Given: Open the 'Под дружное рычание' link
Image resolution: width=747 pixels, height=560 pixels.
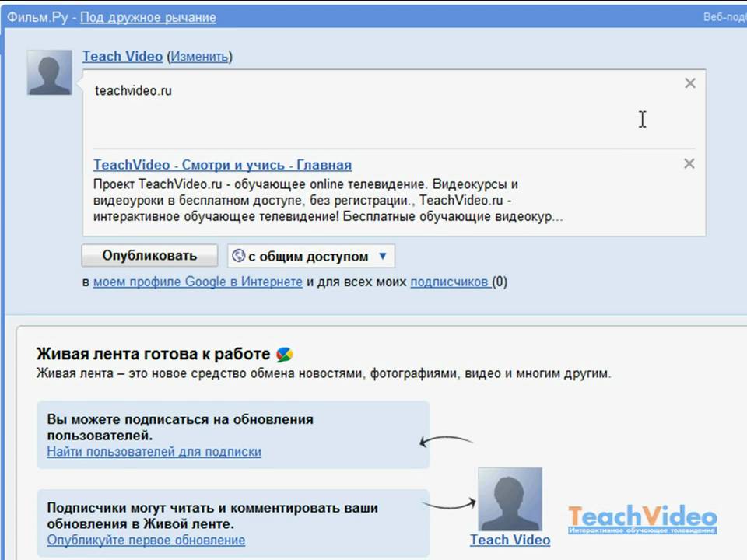Looking at the screenshot, I should click(148, 18).
